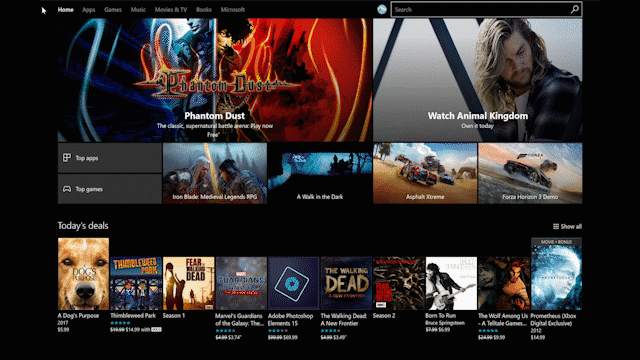Click the Season 1 title text
The height and width of the screenshot is (360, 640).
pos(174,316)
